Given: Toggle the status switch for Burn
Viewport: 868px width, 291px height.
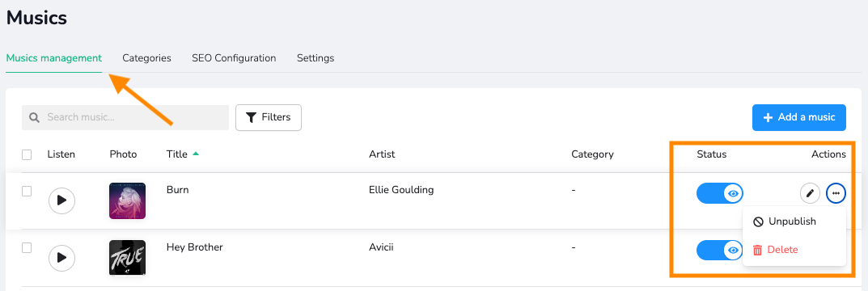Looking at the screenshot, I should tap(720, 194).
